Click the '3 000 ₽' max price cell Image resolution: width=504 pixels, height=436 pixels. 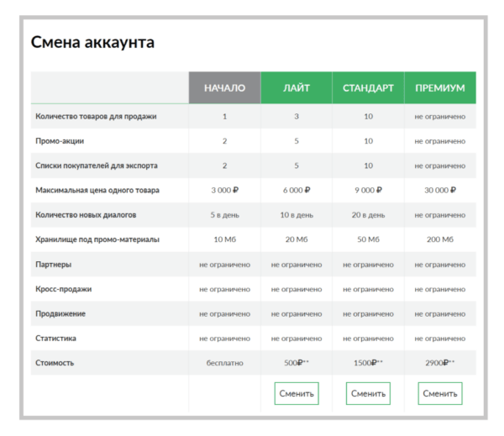coord(224,191)
